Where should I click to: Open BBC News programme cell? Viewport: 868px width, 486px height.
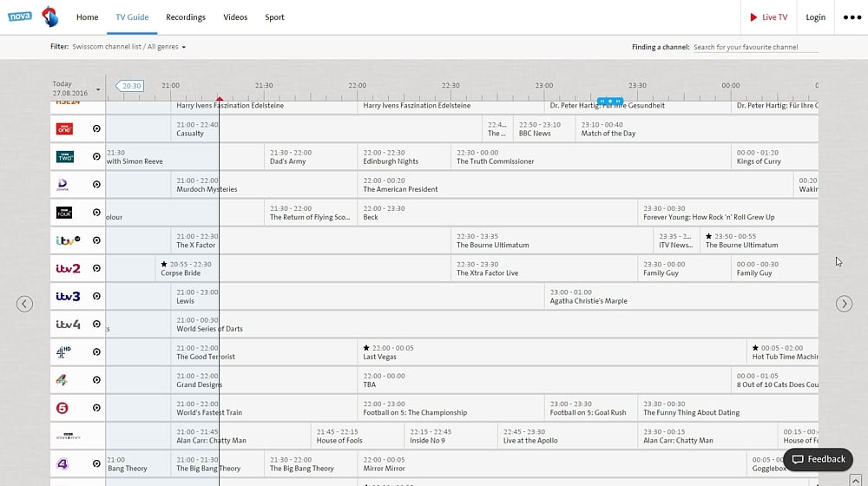544,129
